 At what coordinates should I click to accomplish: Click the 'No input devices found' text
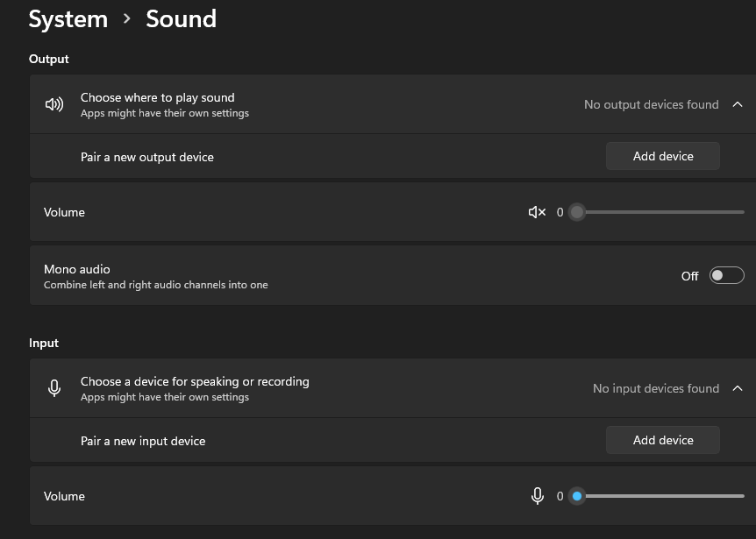click(655, 388)
